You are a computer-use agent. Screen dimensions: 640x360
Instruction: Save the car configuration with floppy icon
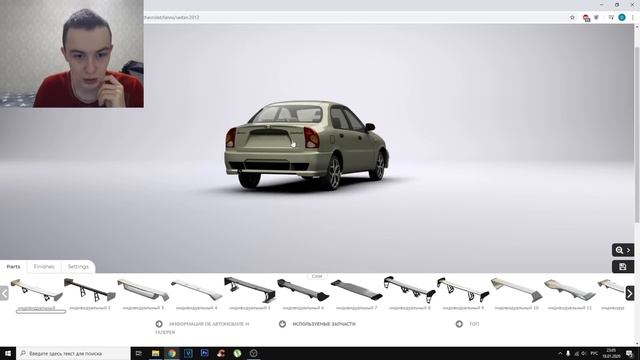pyautogui.click(x=623, y=267)
